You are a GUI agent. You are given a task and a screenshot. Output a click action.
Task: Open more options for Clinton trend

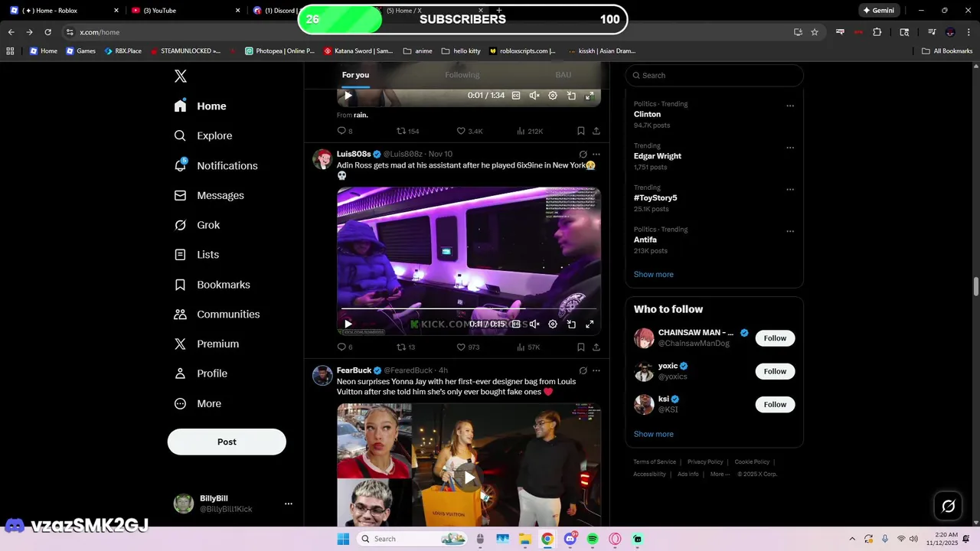tap(790, 106)
